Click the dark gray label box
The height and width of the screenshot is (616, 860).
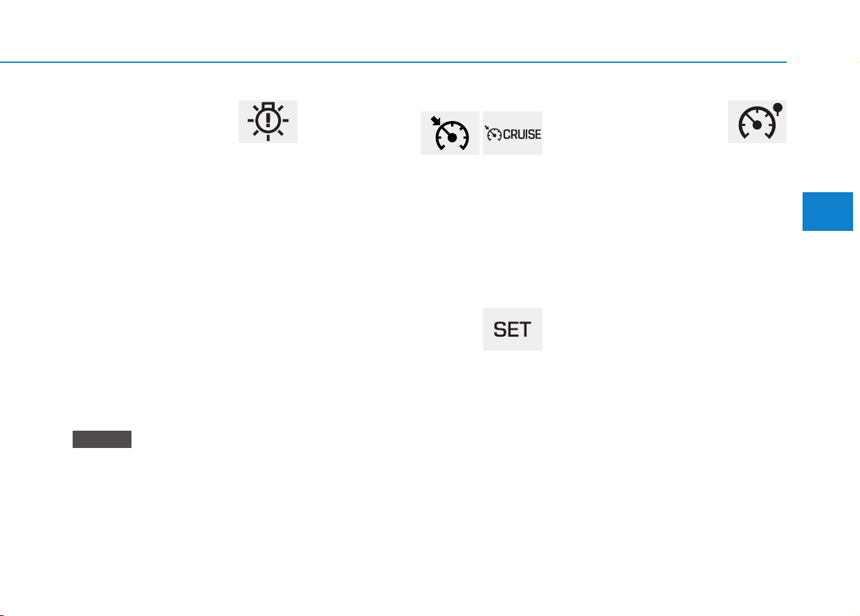tap(102, 439)
